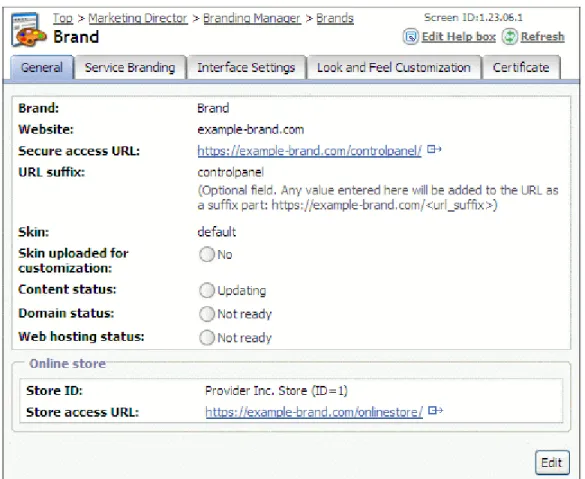
Task: Click the Edit Help box link
Action: (x=459, y=37)
